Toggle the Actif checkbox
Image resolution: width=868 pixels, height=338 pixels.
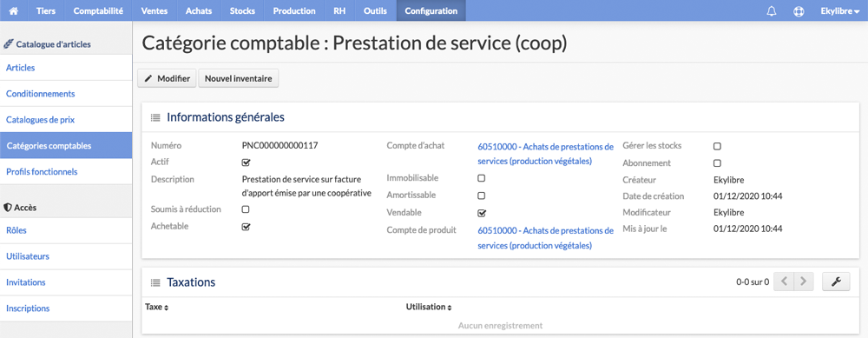tap(247, 162)
